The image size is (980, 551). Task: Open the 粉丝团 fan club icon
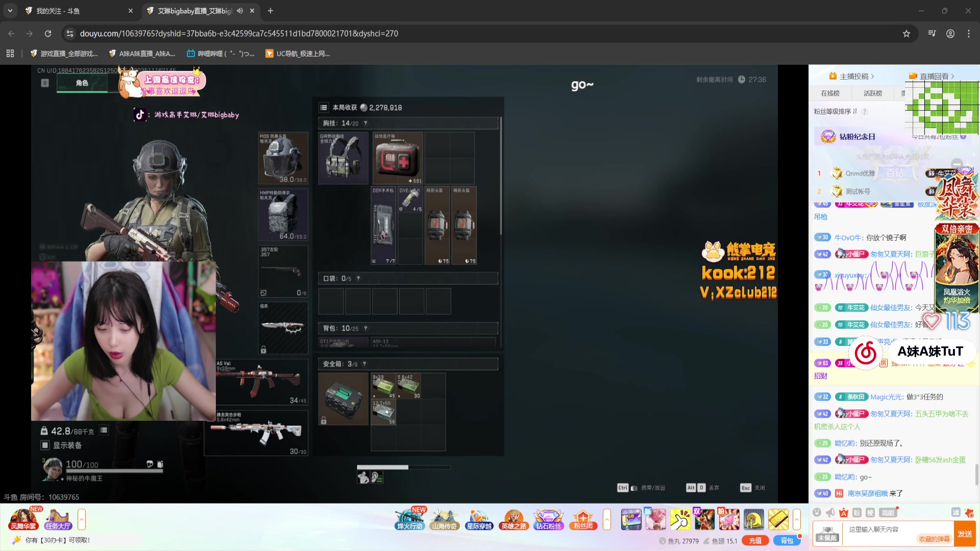tap(583, 519)
